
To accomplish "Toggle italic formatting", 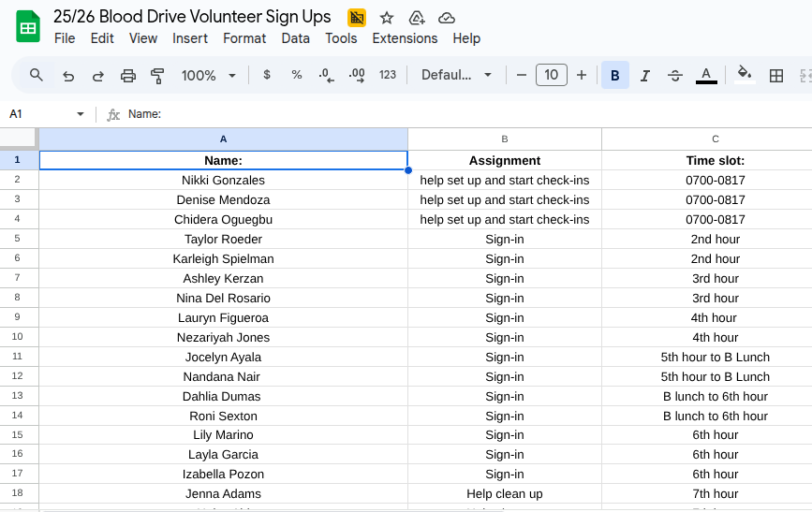I will (x=644, y=75).
